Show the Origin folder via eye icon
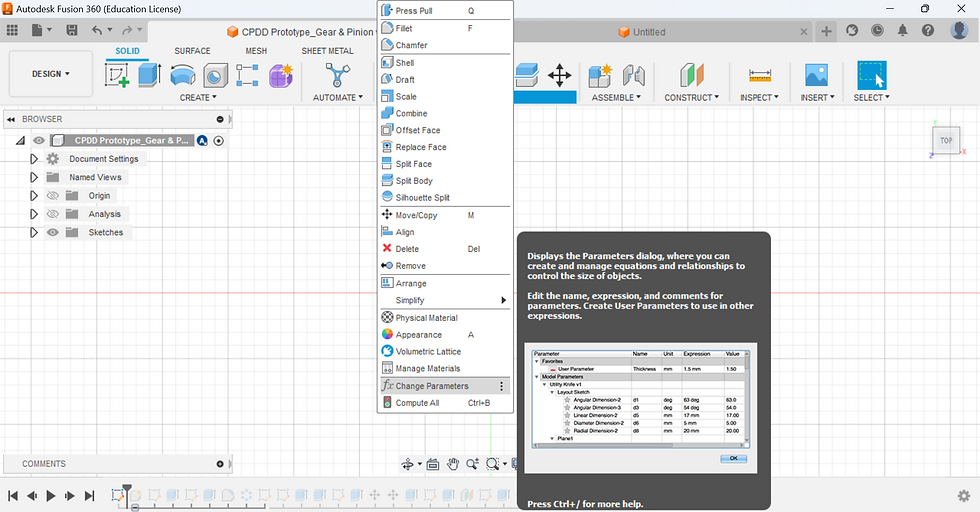Viewport: 980px width, 512px height. point(52,196)
